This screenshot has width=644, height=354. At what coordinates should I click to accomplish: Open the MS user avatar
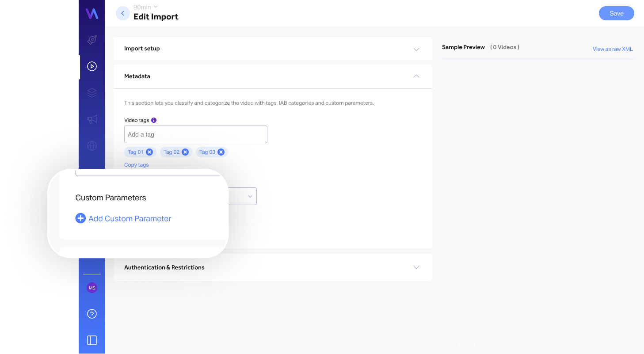click(92, 288)
